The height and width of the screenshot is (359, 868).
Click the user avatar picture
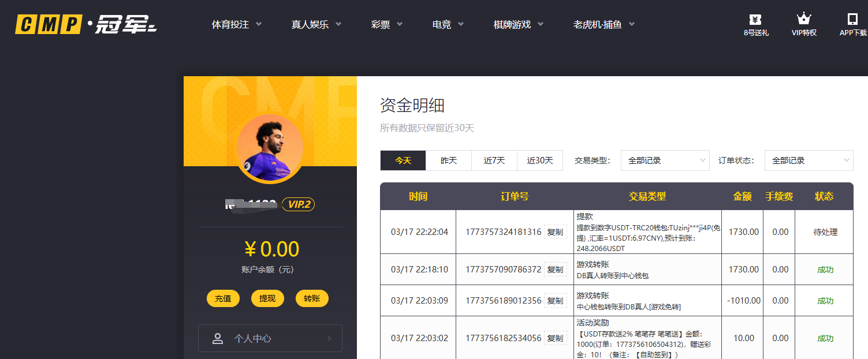pos(270,147)
